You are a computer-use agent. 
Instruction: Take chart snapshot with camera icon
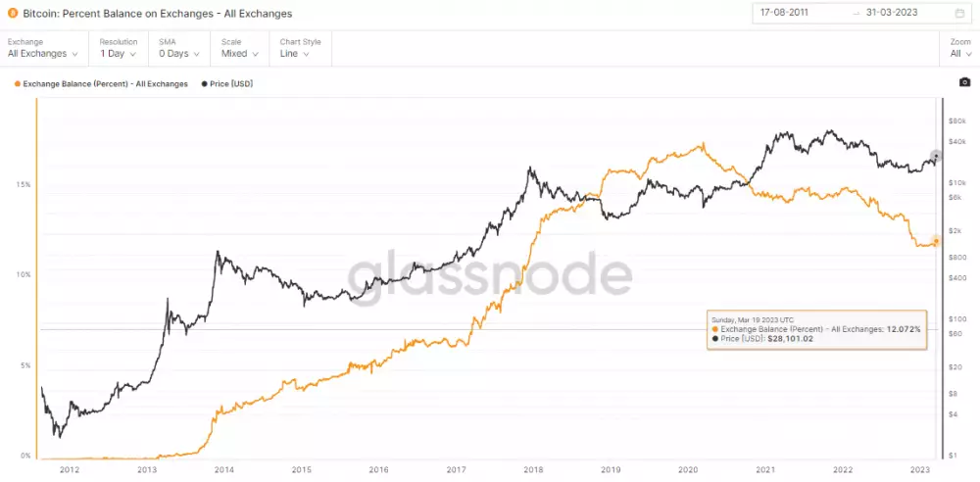tap(963, 83)
